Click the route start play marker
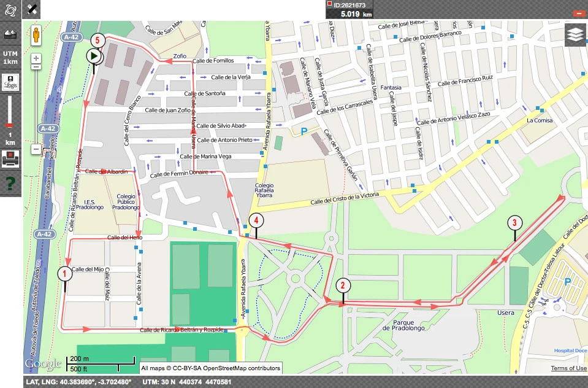 93,56
